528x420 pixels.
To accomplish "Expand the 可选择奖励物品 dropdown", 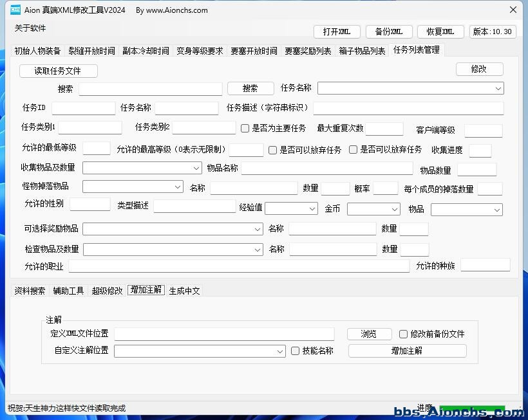I will tap(173, 229).
